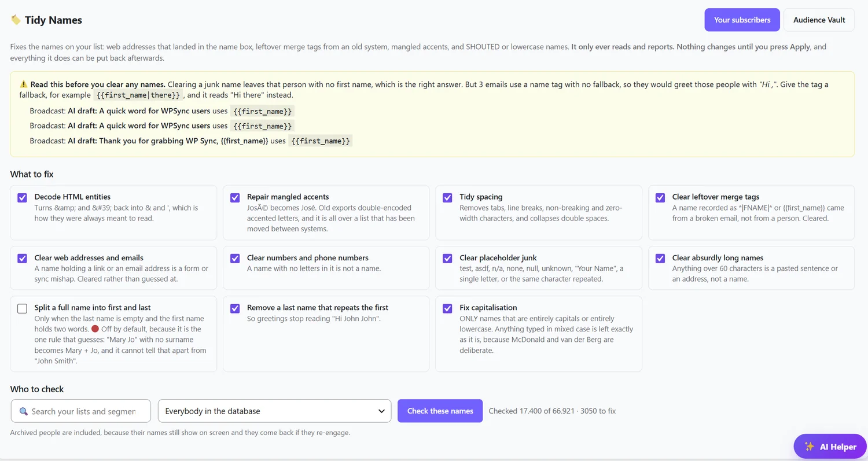Viewport: 868px width, 461px height.
Task: Click the Tidy Names tag icon
Action: (x=16, y=20)
